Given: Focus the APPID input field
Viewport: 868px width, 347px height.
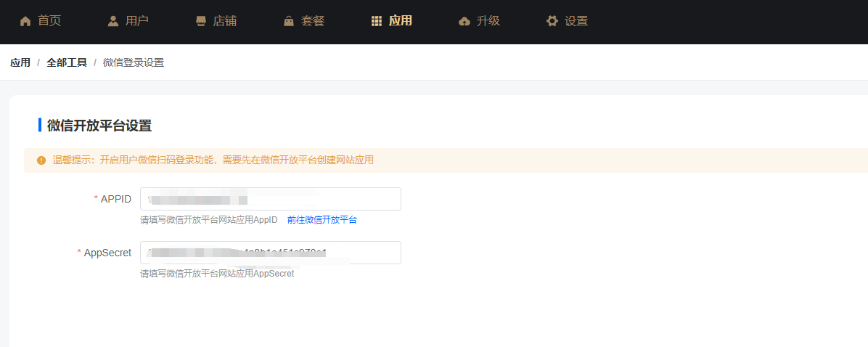Looking at the screenshot, I should pos(271,199).
